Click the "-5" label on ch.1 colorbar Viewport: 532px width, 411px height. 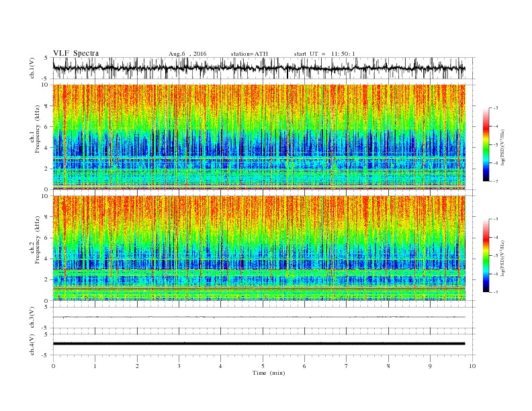496,145
